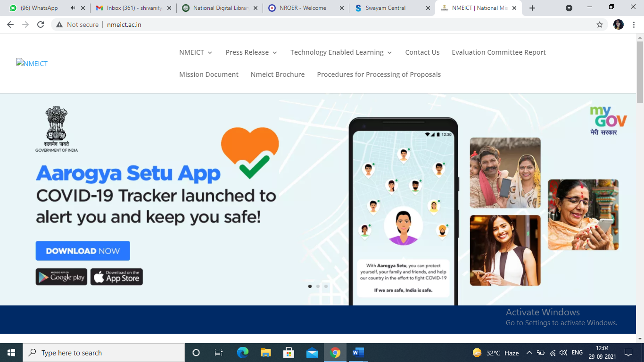The image size is (644, 362).
Task: Mute the WhatsApp tab audio icon
Action: [x=73, y=8]
